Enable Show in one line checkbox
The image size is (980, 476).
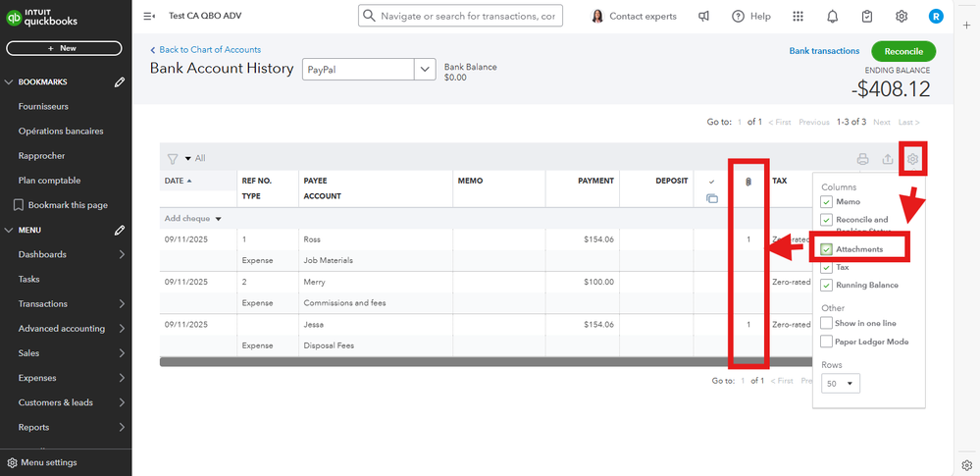coord(826,323)
